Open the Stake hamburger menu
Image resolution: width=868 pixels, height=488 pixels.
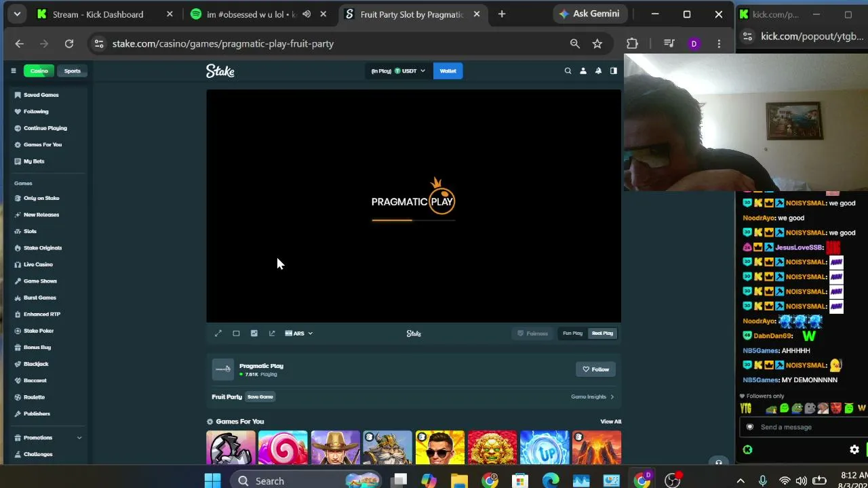click(13, 70)
